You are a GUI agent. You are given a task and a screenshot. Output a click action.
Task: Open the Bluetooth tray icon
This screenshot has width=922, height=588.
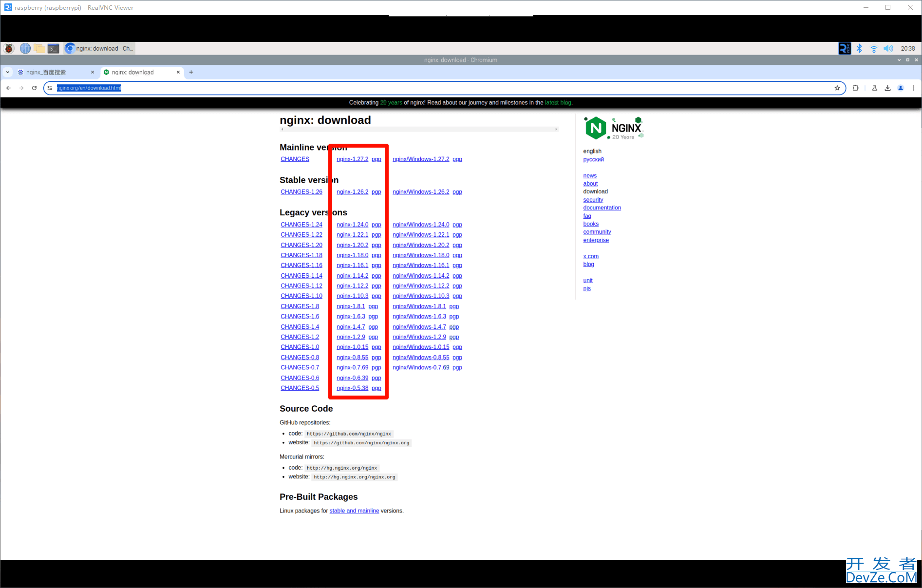pyautogui.click(x=860, y=48)
